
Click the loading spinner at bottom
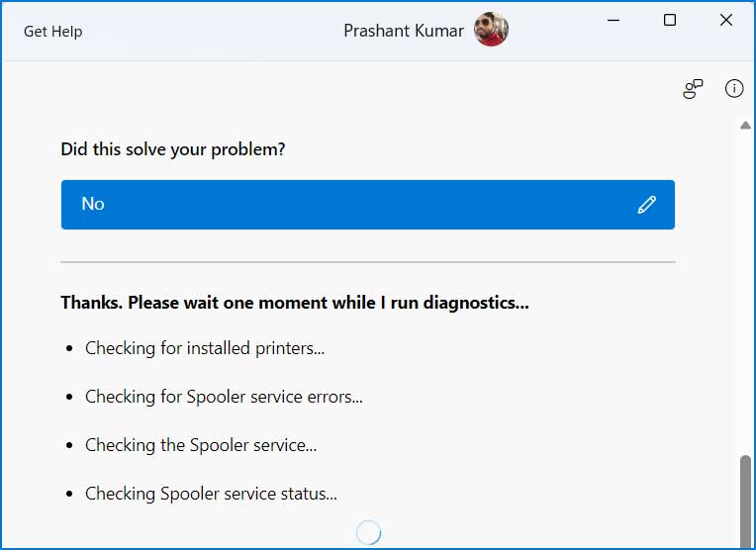369,532
